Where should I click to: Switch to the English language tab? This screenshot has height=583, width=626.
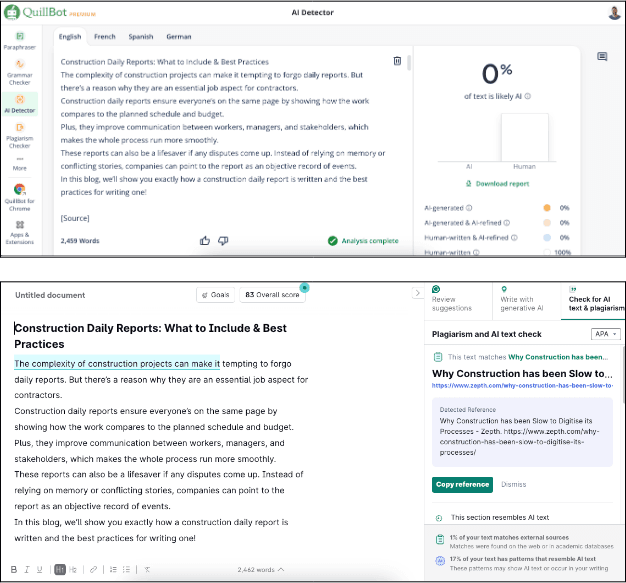(x=70, y=36)
